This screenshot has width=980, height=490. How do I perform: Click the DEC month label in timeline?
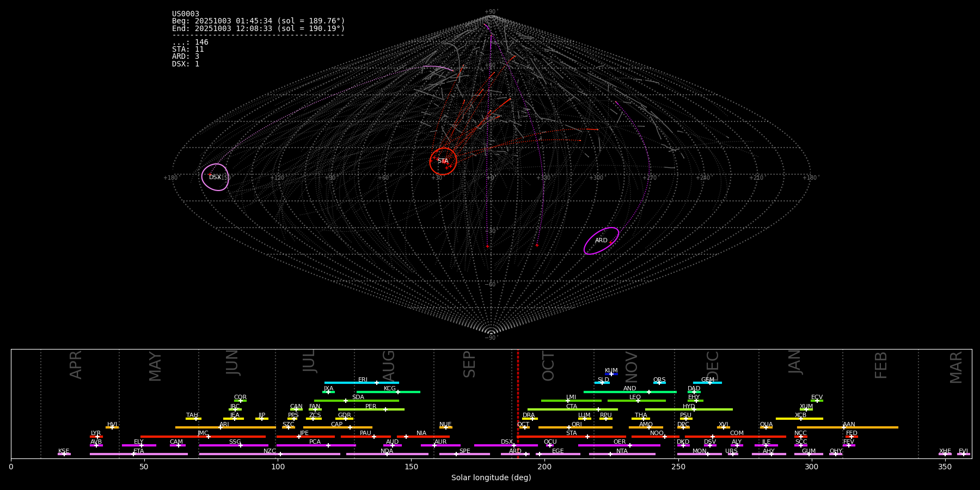pos(712,366)
